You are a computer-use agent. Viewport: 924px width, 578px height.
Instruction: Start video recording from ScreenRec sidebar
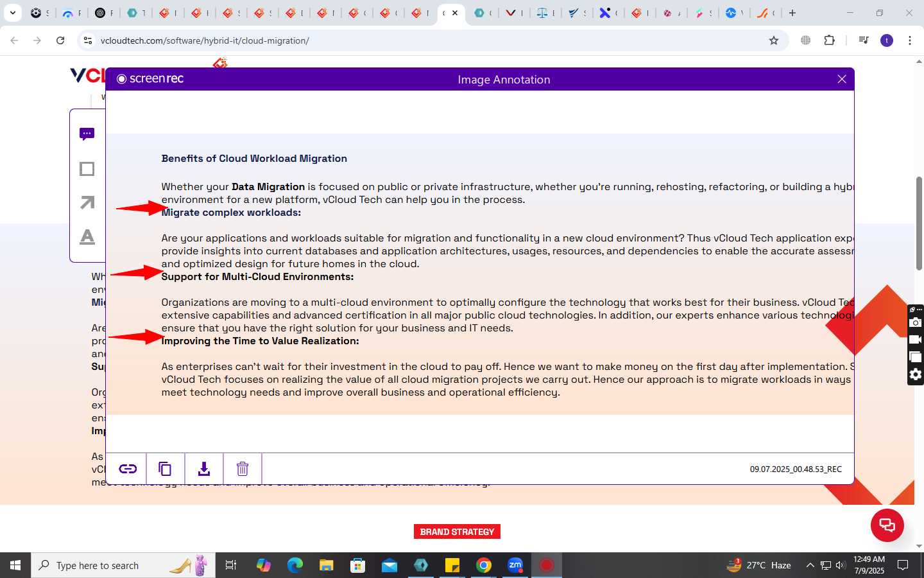pyautogui.click(x=916, y=340)
